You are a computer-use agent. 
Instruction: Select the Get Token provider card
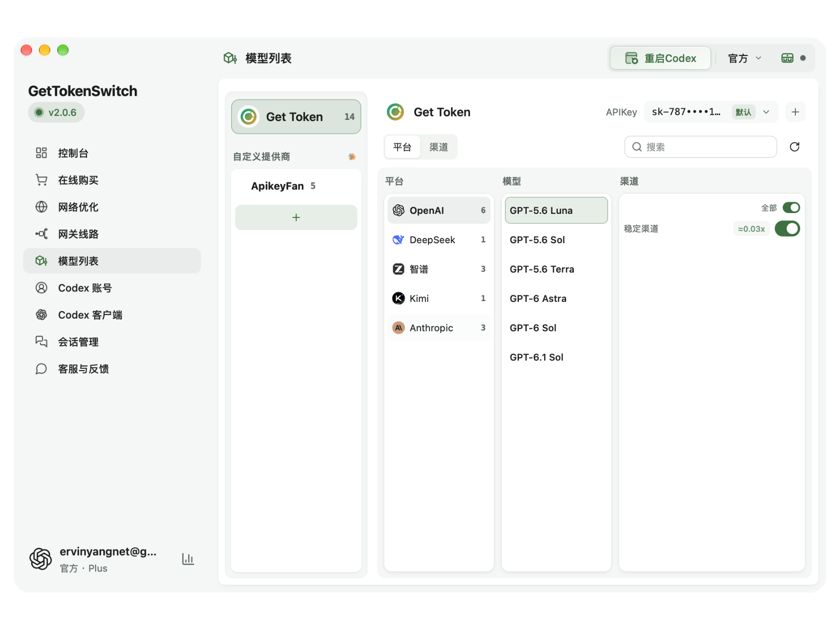[x=296, y=117]
